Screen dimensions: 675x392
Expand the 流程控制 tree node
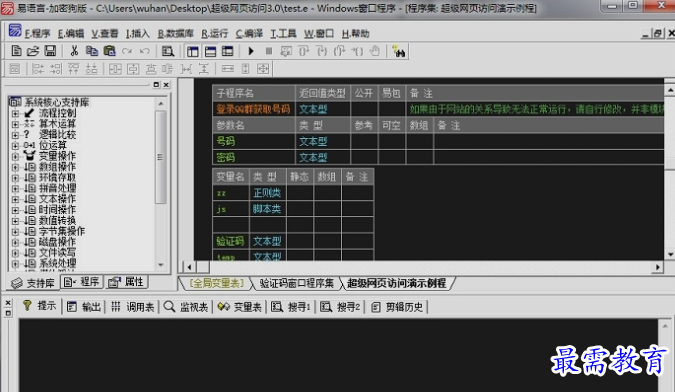click(x=15, y=113)
